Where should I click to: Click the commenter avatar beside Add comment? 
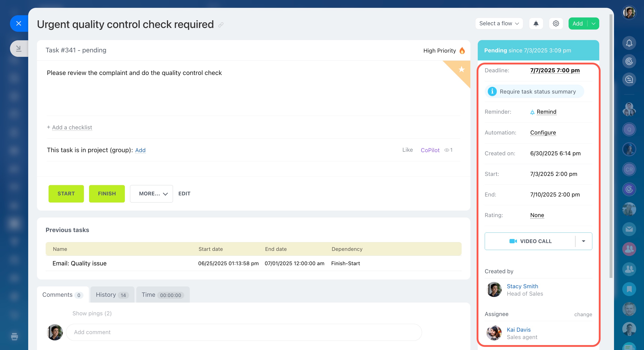(x=55, y=332)
